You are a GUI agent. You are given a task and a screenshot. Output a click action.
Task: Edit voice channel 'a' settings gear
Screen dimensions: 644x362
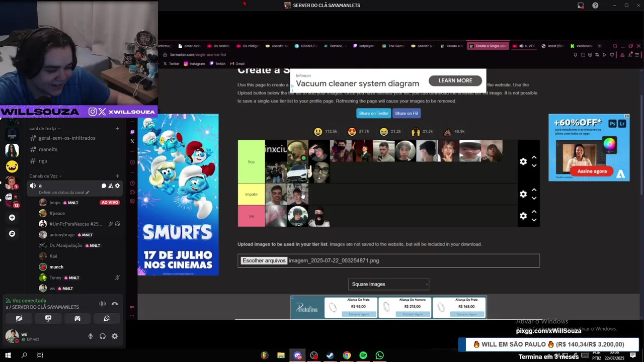pyautogui.click(x=118, y=186)
